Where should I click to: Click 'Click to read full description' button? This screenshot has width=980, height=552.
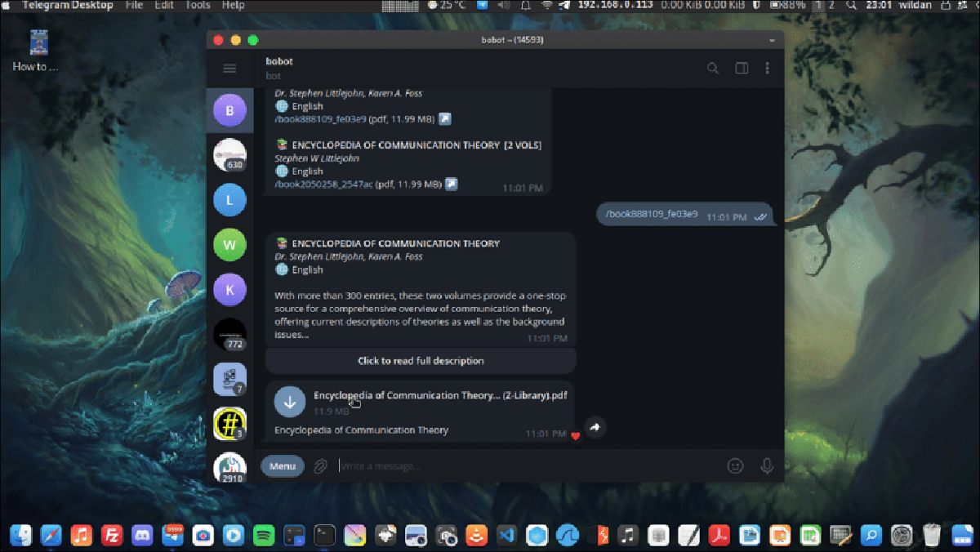(x=421, y=361)
